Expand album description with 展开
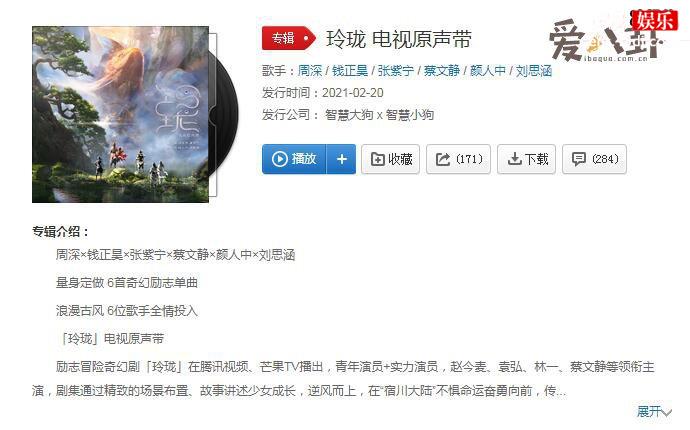Viewport: 690px width, 430px height. click(x=649, y=412)
